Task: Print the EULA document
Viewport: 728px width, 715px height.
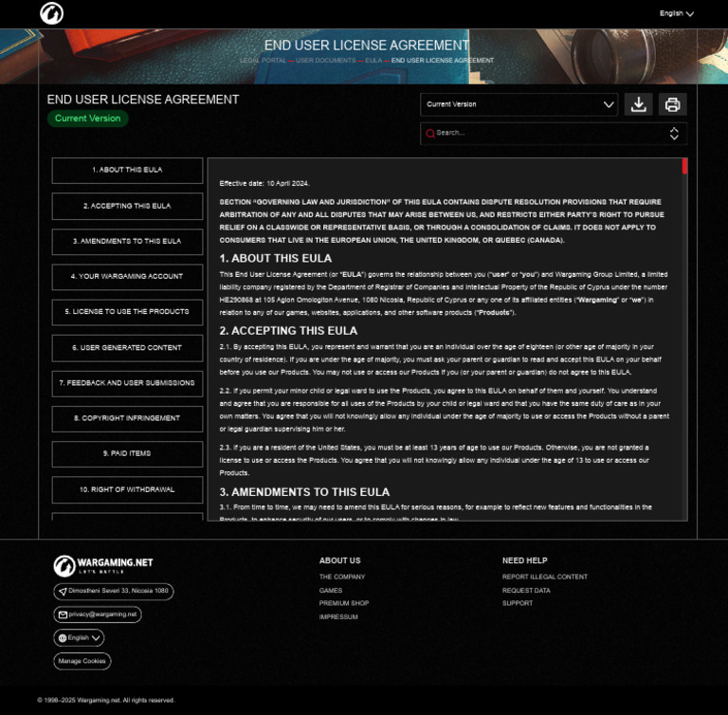Action: [672, 104]
